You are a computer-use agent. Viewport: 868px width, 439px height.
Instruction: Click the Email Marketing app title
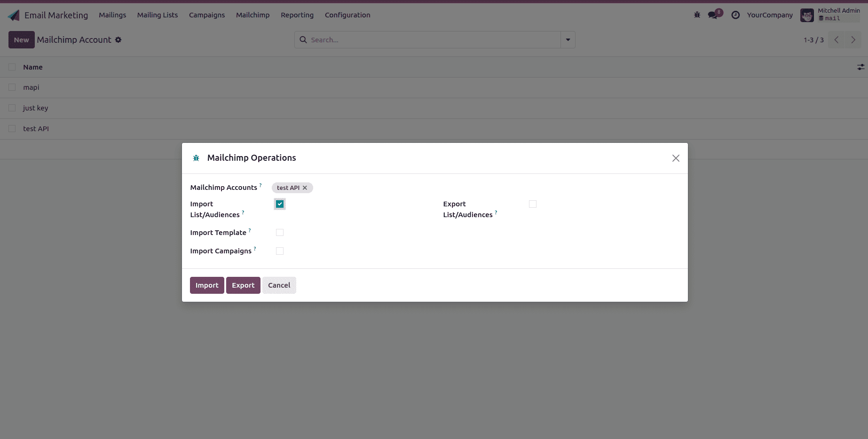click(x=56, y=15)
